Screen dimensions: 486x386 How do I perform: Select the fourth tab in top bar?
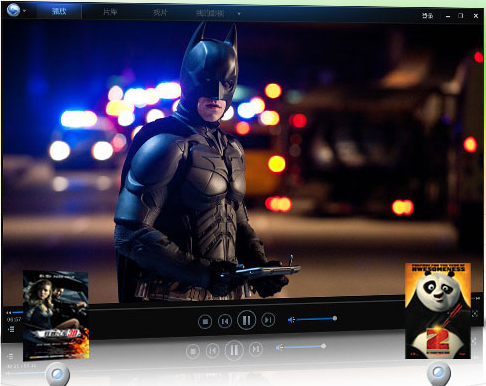210,13
